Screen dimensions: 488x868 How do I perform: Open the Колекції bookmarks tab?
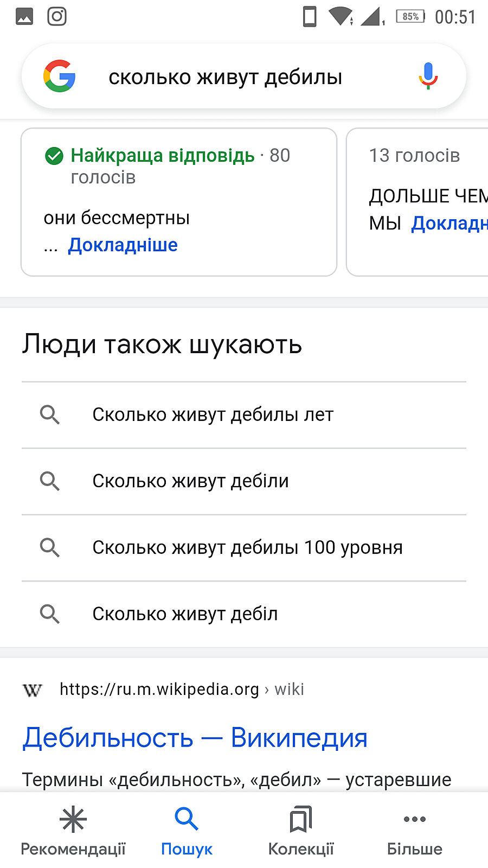click(301, 831)
